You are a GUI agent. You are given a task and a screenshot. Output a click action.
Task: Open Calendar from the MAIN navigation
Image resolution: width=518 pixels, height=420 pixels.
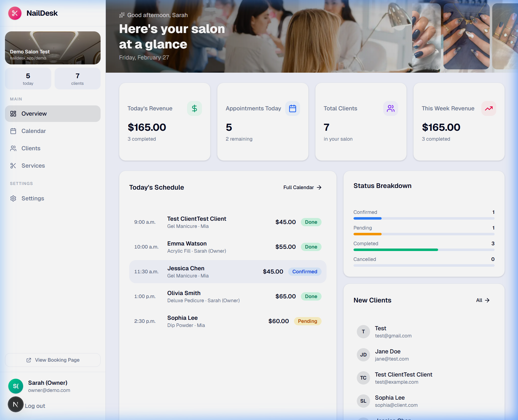tap(34, 131)
